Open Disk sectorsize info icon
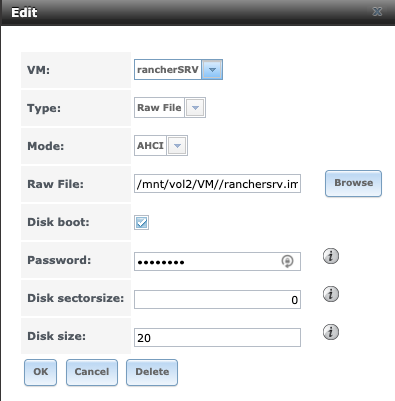The image size is (395, 401). tap(331, 294)
